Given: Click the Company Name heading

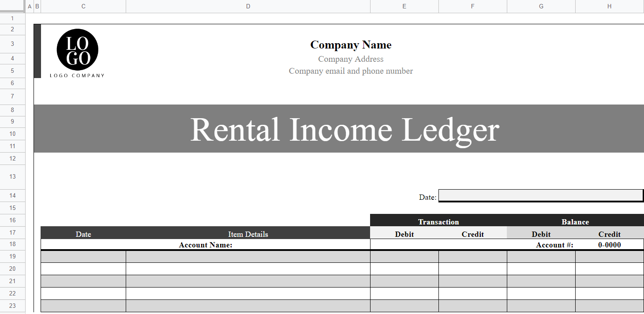Looking at the screenshot, I should [351, 45].
